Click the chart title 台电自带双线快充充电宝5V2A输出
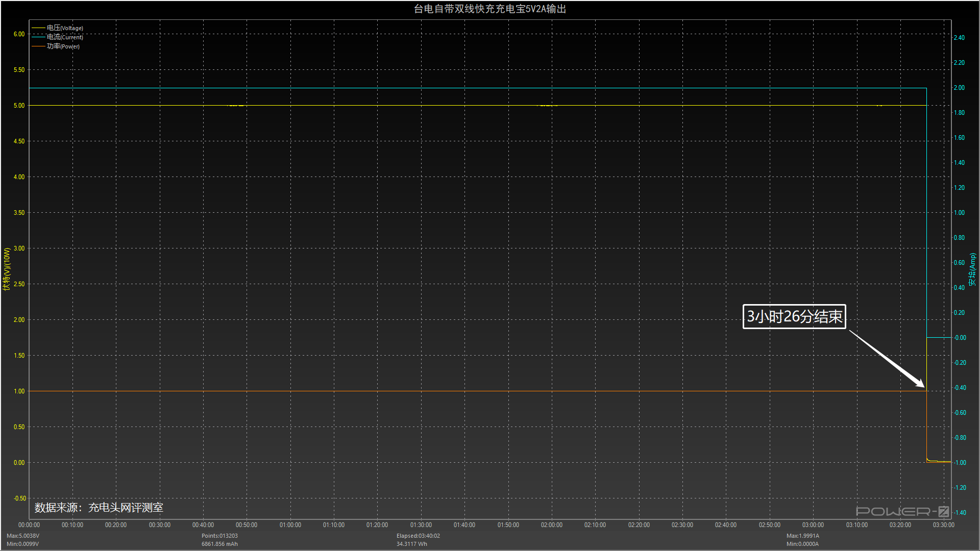Viewport: 980px width, 551px height. [x=489, y=9]
